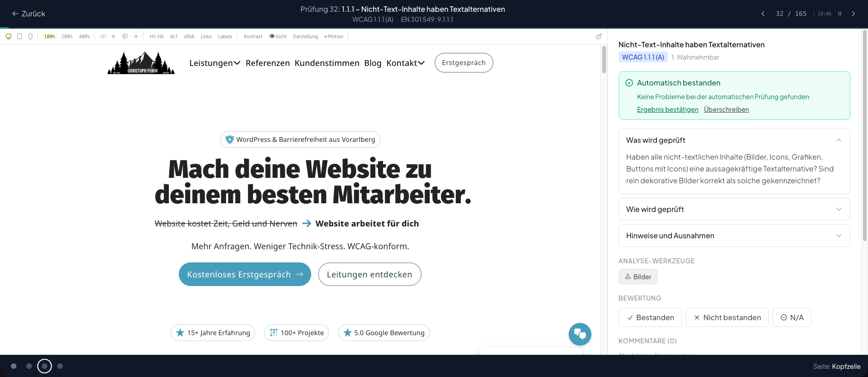Image resolution: width=868 pixels, height=377 pixels.
Task: Collapse the Was wird geprüft section
Action: (x=734, y=140)
